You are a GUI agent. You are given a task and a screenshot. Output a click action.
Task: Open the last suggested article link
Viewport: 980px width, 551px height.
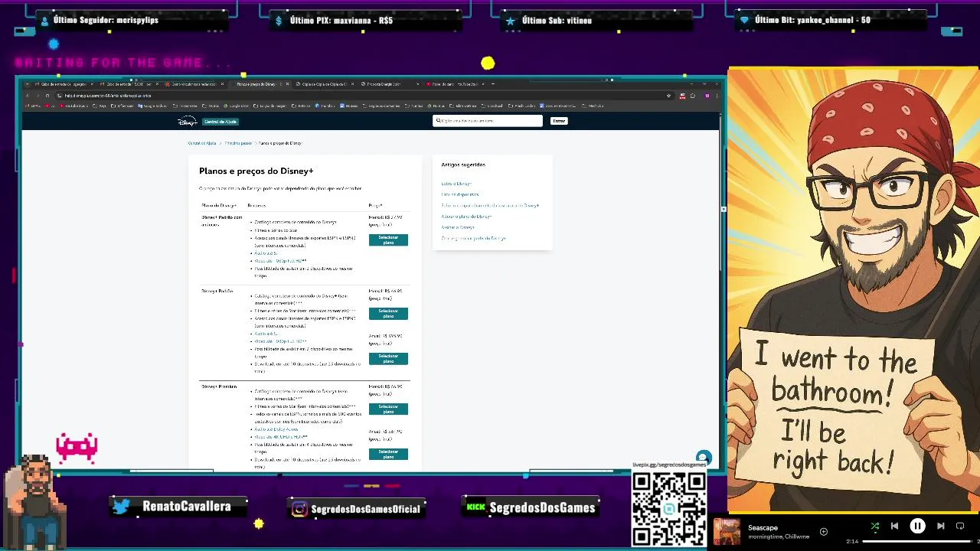coord(473,238)
